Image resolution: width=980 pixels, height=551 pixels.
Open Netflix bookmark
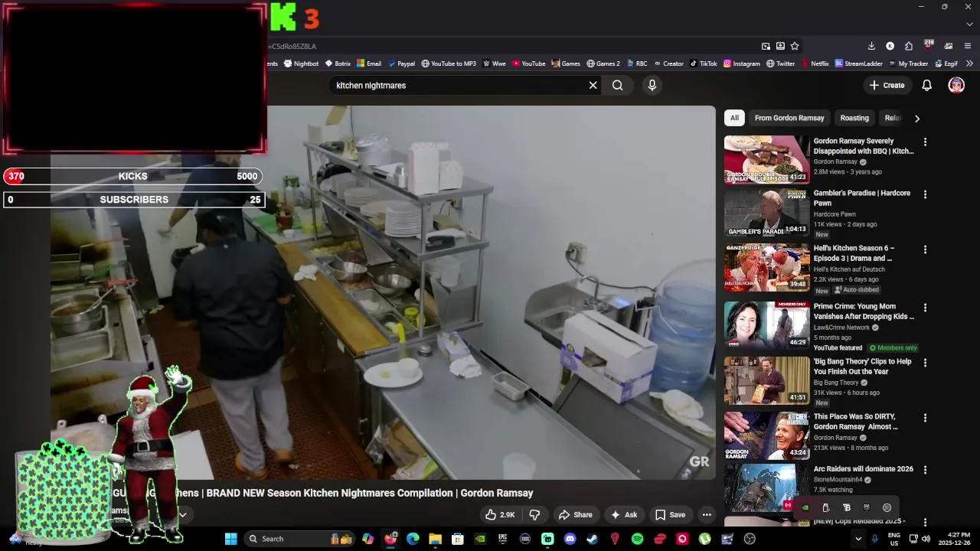pos(815,64)
